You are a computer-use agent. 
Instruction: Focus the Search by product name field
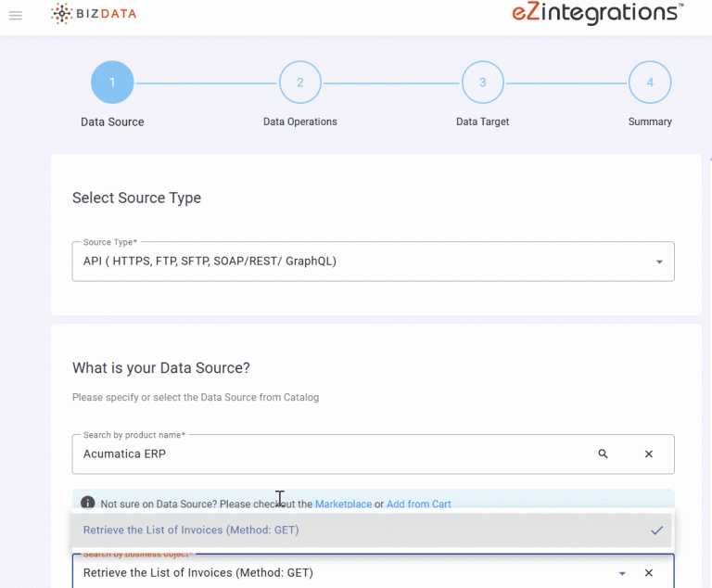click(x=334, y=454)
